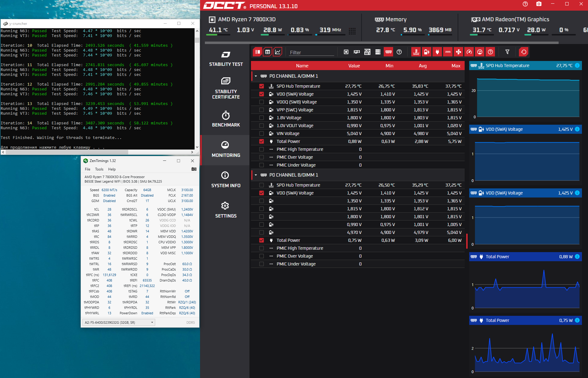Image resolution: width=588 pixels, height=378 pixels.
Task: Enable the 1.8V Voltage checkbox
Action: click(262, 118)
